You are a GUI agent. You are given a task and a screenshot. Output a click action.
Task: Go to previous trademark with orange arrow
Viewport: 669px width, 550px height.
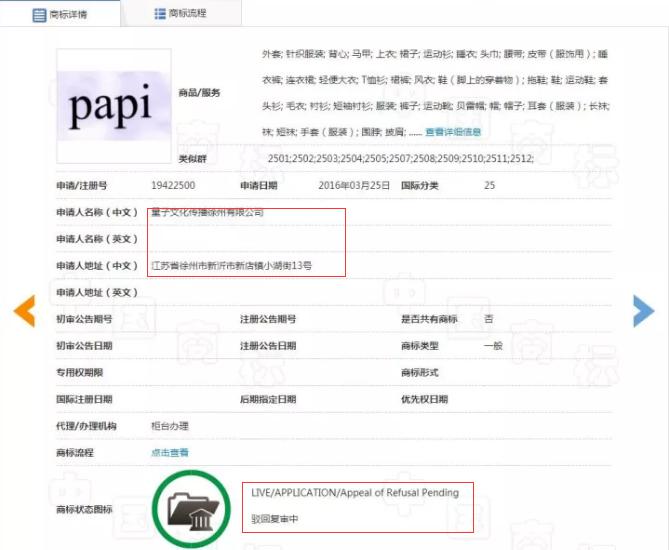[23, 311]
